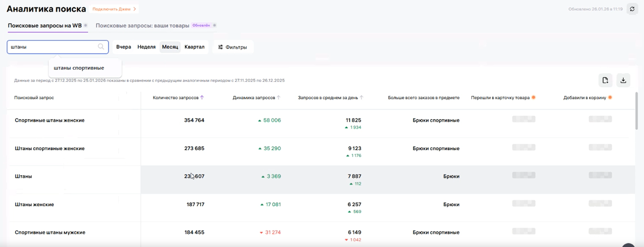The image size is (644, 247).
Task: Select the Неделя period option
Action: 147,47
